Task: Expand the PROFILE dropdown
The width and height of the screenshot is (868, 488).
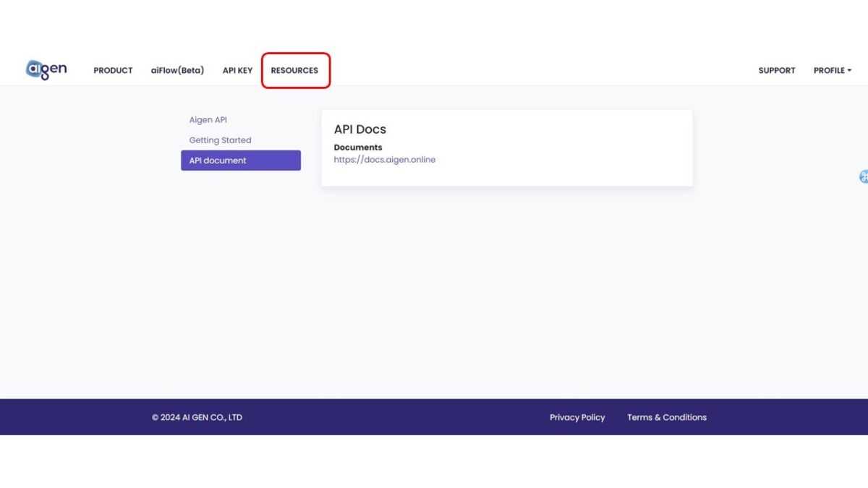Action: [x=832, y=70]
